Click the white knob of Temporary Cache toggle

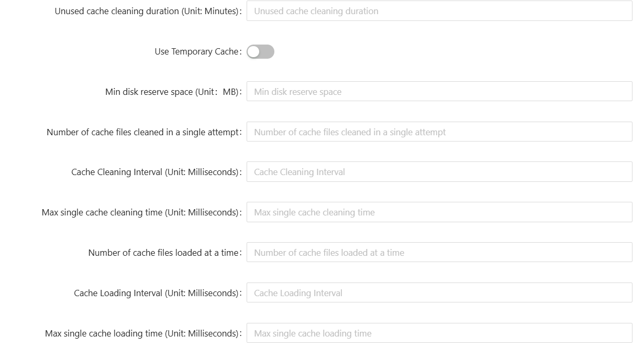254,51
